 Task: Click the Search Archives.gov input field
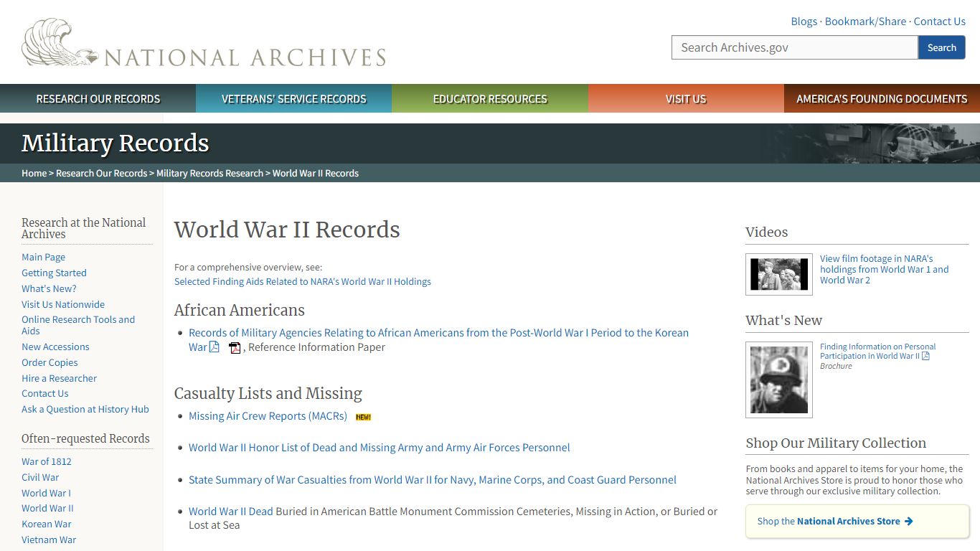(794, 47)
